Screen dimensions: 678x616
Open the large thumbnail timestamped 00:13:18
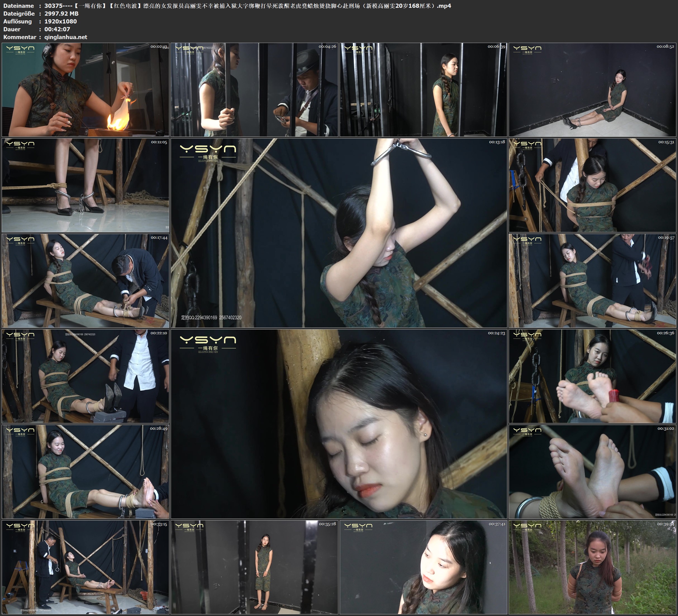click(339, 233)
